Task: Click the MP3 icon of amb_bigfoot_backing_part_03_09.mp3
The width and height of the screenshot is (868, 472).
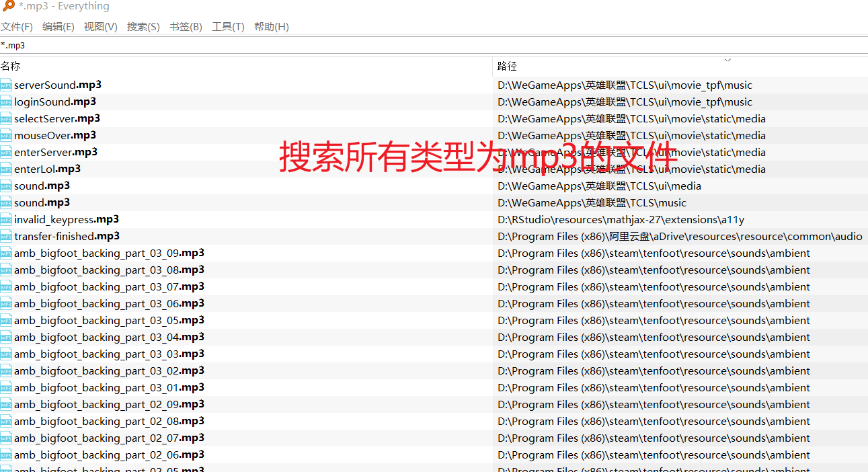Action: point(6,253)
